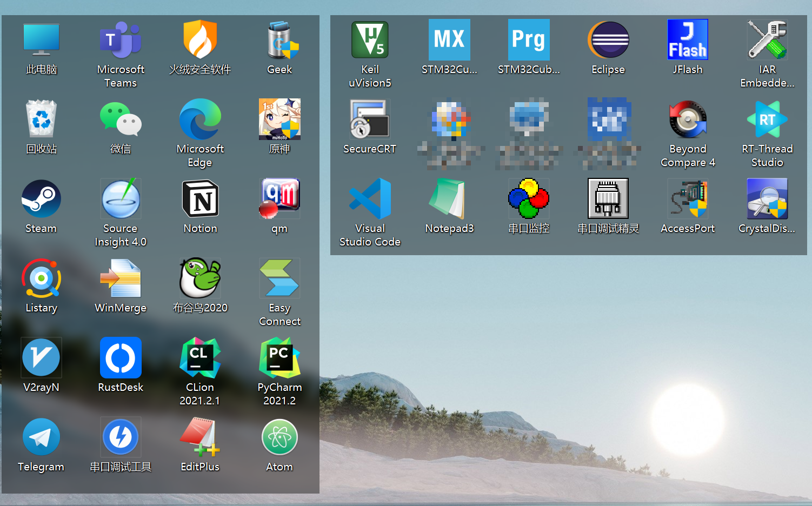This screenshot has width=812, height=506.
Task: Open 串口监控 serial monitor icon
Action: pyautogui.click(x=529, y=199)
